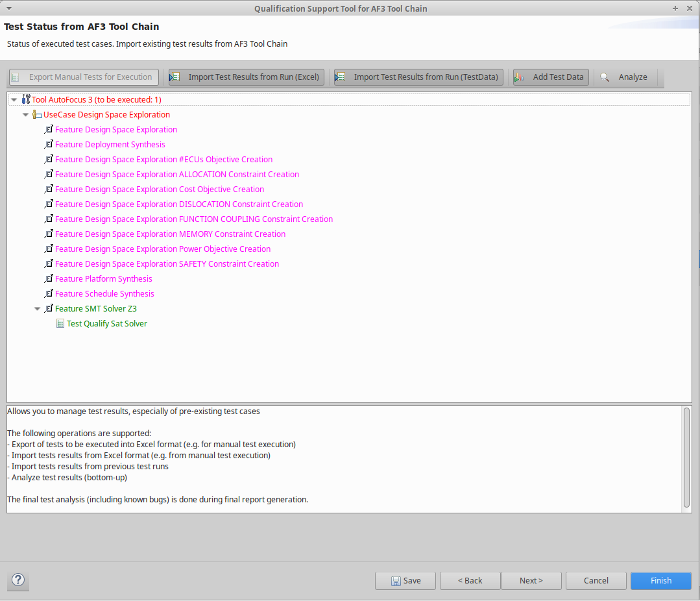Select Feature DISLOCATION Constraint Creation row
The image size is (700, 601).
pos(179,204)
